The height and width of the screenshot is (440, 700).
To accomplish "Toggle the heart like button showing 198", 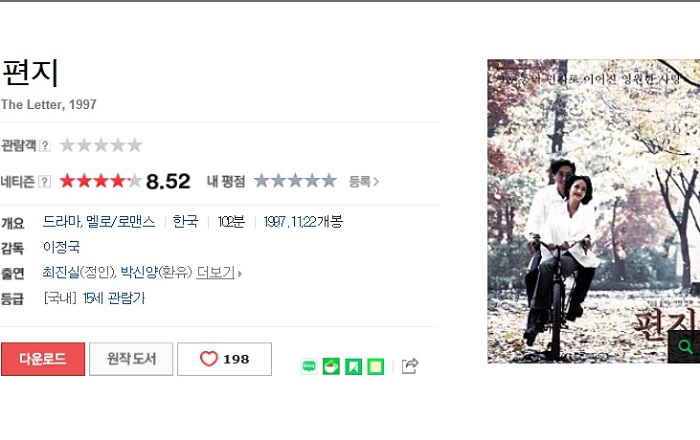I will [224, 359].
